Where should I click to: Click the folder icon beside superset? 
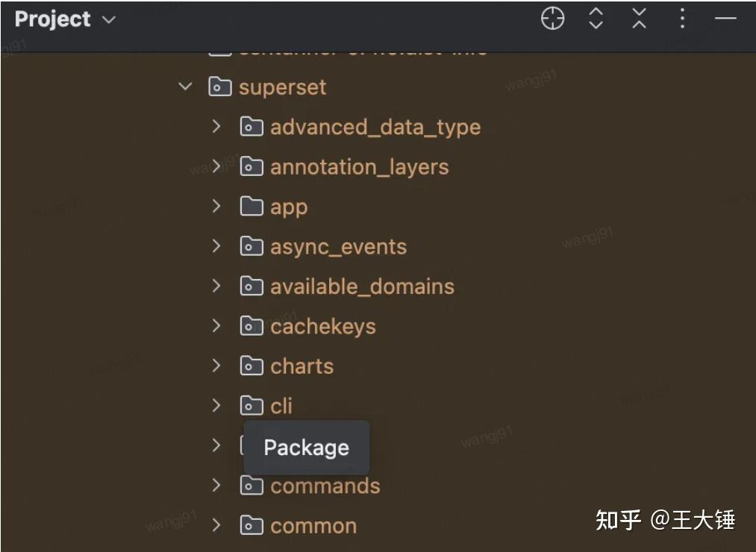[x=219, y=87]
